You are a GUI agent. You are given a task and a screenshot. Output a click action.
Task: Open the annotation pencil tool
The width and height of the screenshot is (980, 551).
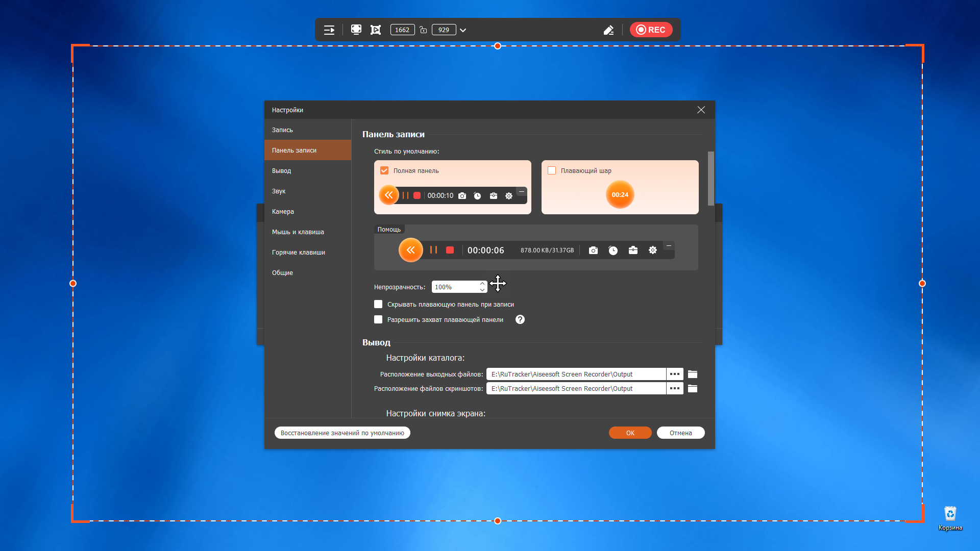pos(608,30)
